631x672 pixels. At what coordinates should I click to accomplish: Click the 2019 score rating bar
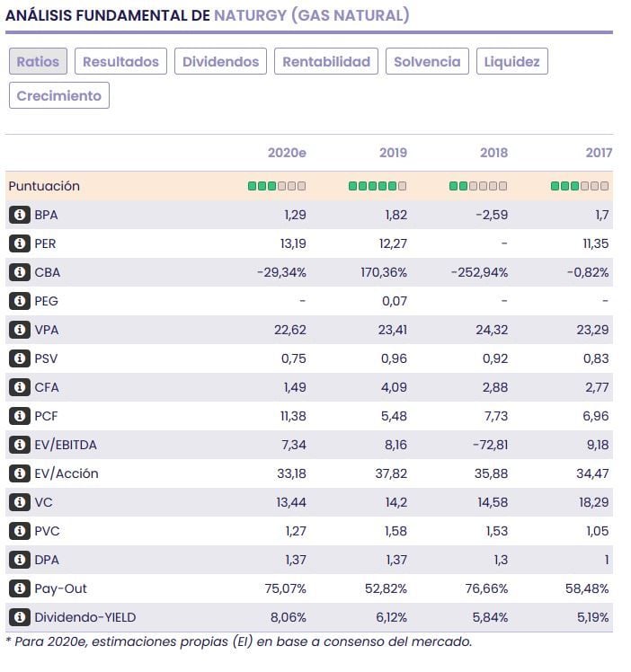tap(378, 186)
